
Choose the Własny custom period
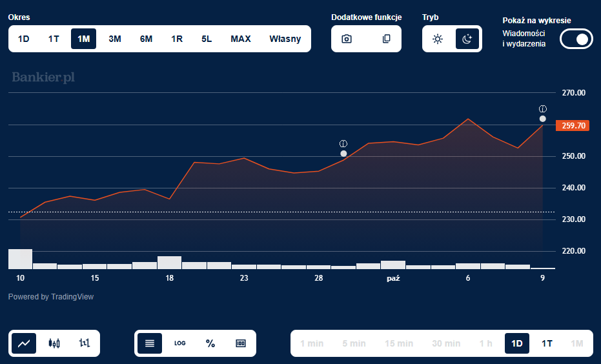285,39
